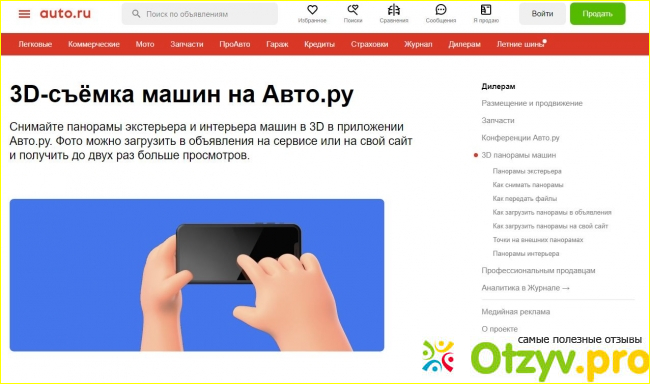The height and width of the screenshot is (384, 650).
Task: Click the phone-in-hands banner image
Action: (197, 275)
